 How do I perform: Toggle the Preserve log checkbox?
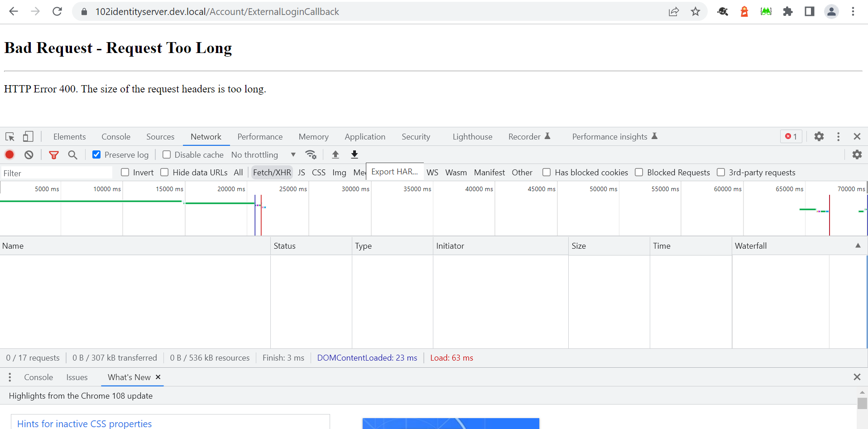(96, 154)
